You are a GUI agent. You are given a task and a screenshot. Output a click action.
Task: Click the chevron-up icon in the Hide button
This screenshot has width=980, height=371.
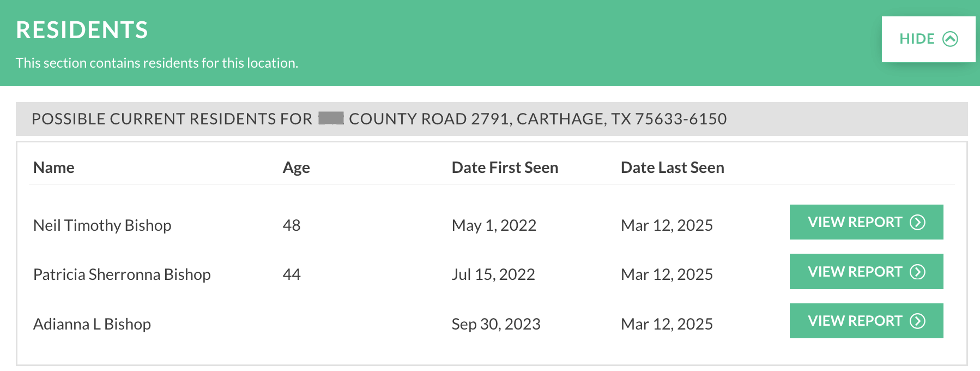[x=950, y=39]
